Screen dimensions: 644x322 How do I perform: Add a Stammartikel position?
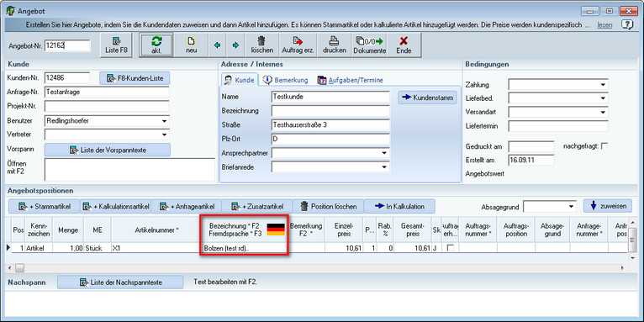click(45, 206)
